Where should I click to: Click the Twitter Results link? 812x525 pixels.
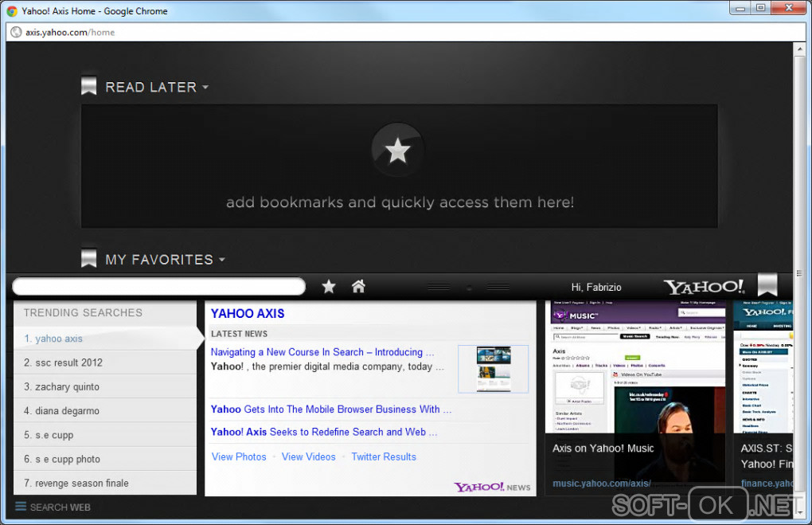tap(384, 456)
